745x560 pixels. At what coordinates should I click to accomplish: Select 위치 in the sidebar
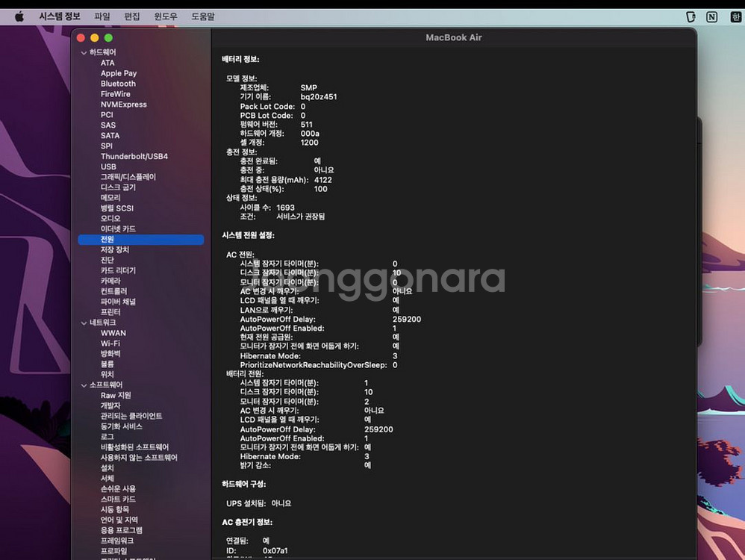pyautogui.click(x=107, y=375)
